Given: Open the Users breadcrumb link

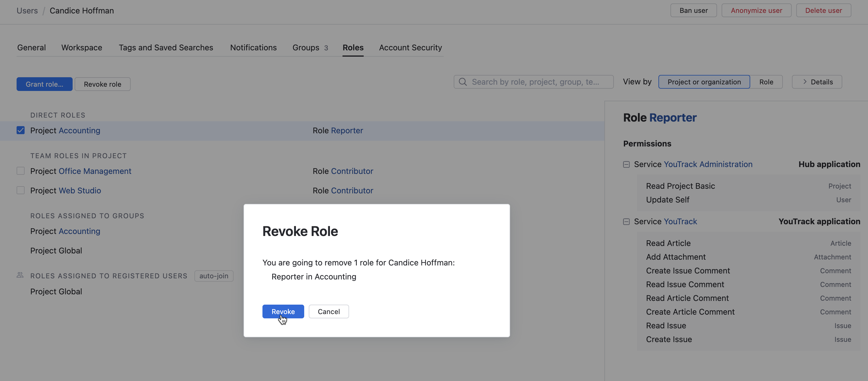Looking at the screenshot, I should point(27,11).
